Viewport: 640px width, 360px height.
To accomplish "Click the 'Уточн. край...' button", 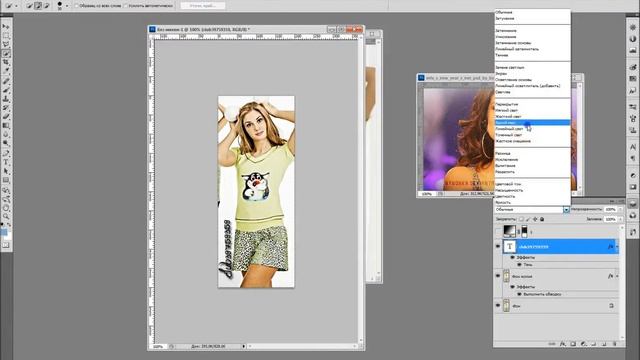I will tap(202, 6).
